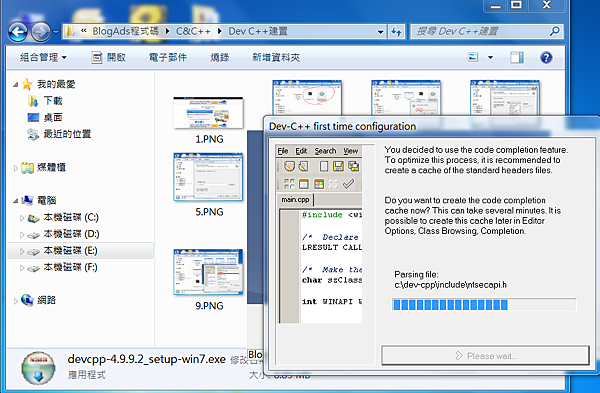This screenshot has width=600, height=393.
Task: Click the rebuild all dotted grid icon
Action: click(x=333, y=184)
